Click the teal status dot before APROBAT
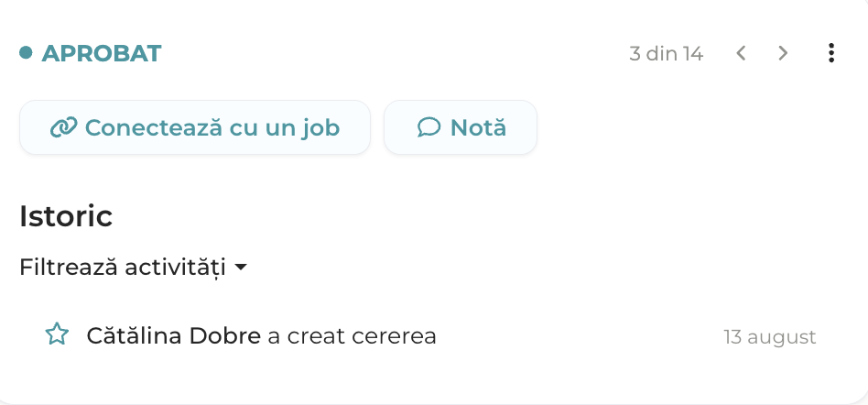Screen dimensions: 868x405 pyautogui.click(x=26, y=52)
